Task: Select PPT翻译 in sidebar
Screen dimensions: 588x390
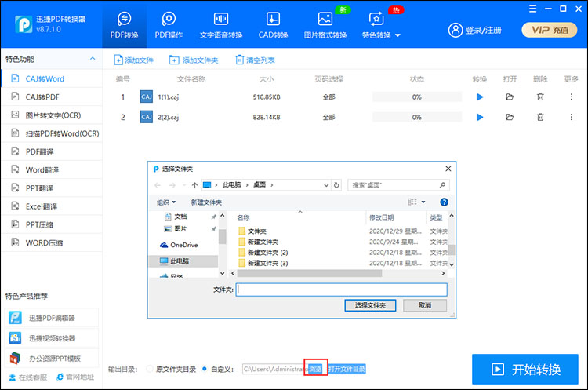Action: point(52,188)
